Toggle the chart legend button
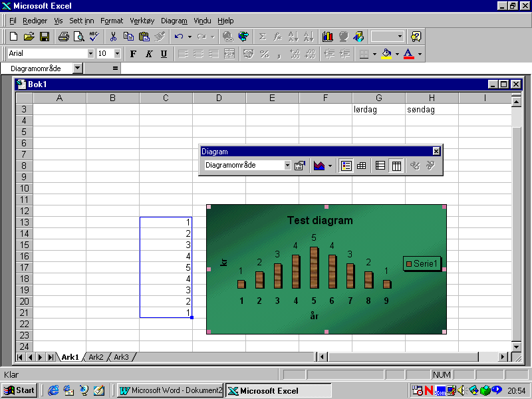 346,166
